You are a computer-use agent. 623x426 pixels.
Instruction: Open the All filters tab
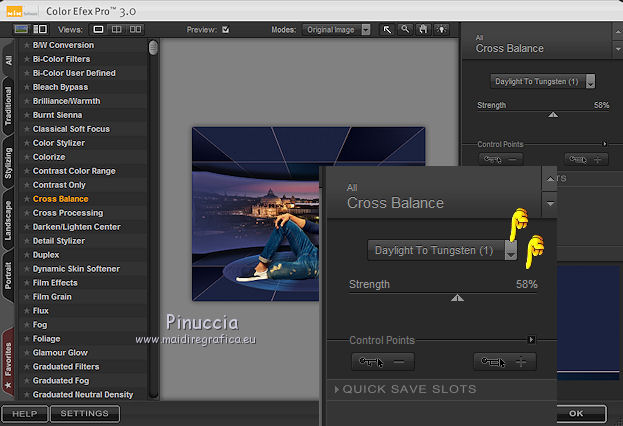pyautogui.click(x=8, y=60)
